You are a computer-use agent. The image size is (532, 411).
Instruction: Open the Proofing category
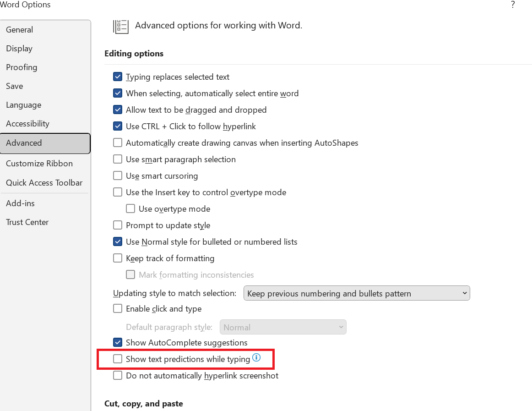pos(22,67)
